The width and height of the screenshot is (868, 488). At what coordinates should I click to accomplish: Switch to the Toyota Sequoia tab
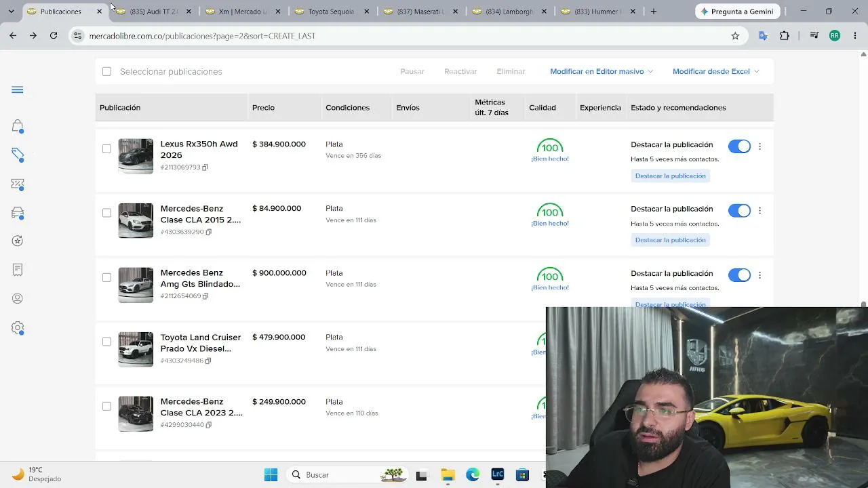pyautogui.click(x=331, y=12)
